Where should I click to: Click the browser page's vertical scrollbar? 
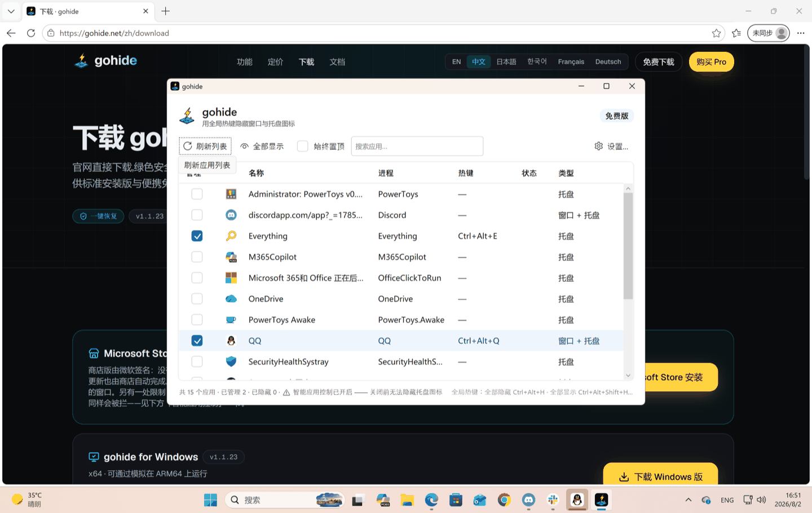click(x=807, y=113)
